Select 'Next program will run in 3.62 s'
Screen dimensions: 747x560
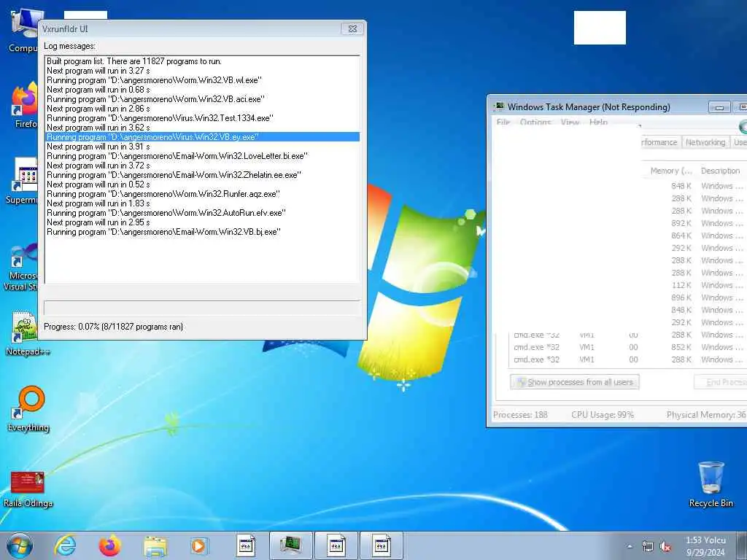(202, 128)
